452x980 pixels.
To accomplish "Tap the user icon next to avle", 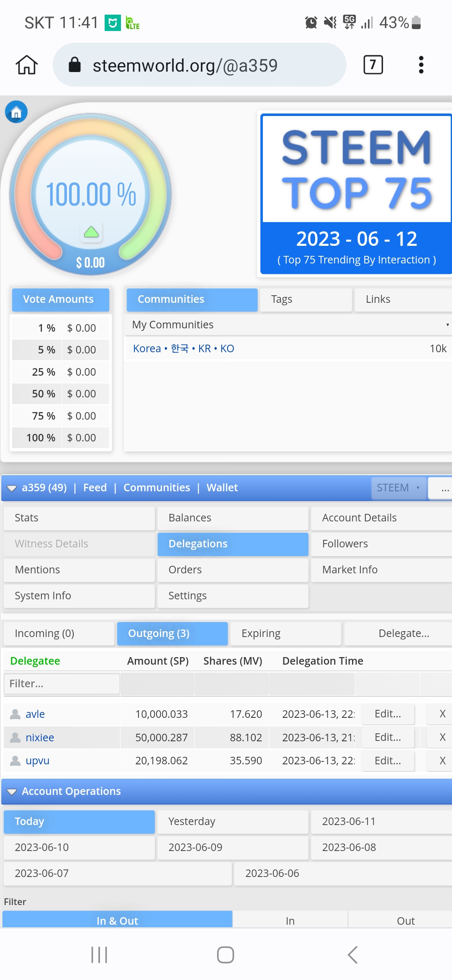I will (15, 714).
